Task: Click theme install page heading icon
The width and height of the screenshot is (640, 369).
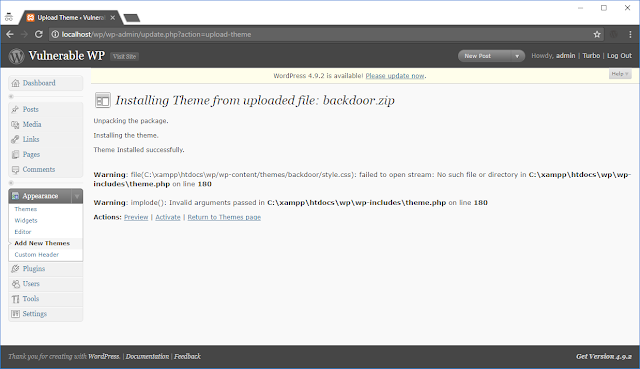Action: (103, 100)
